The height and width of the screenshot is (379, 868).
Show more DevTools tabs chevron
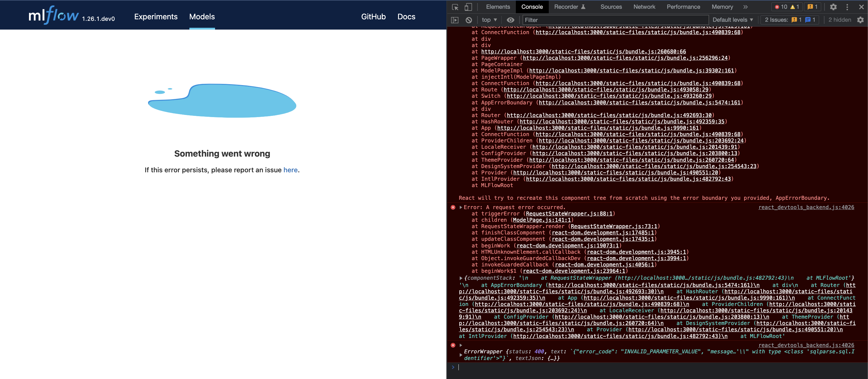(x=745, y=7)
